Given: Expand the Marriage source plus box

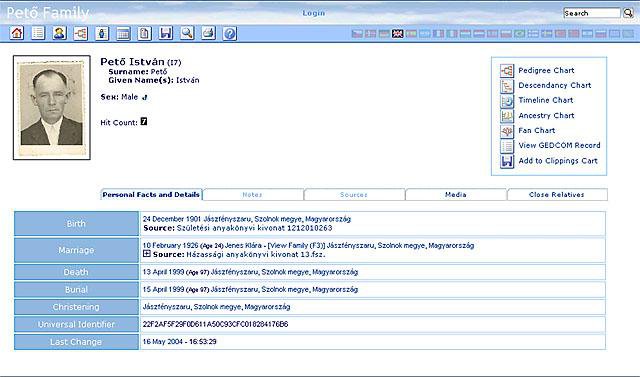Looking at the screenshot, I should [x=147, y=254].
